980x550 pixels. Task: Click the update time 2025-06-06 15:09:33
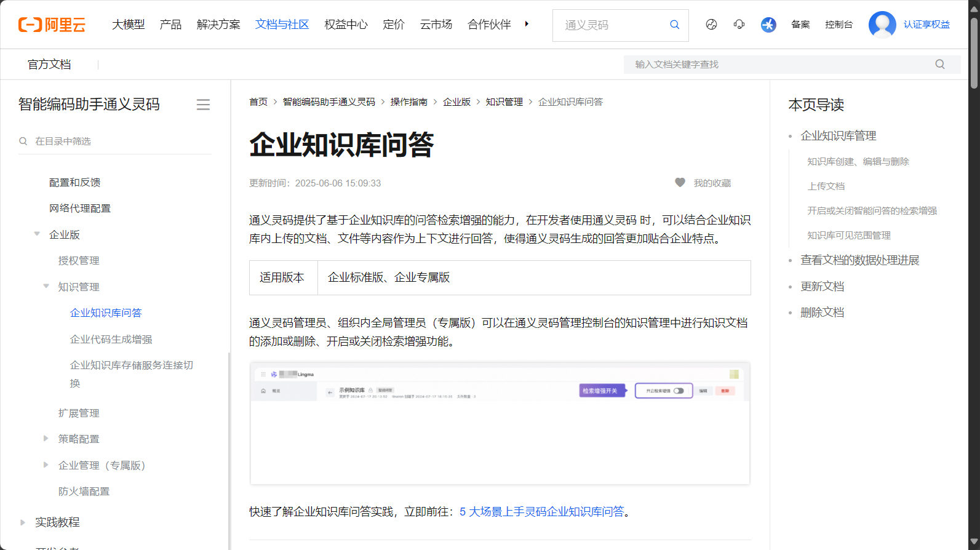point(338,183)
